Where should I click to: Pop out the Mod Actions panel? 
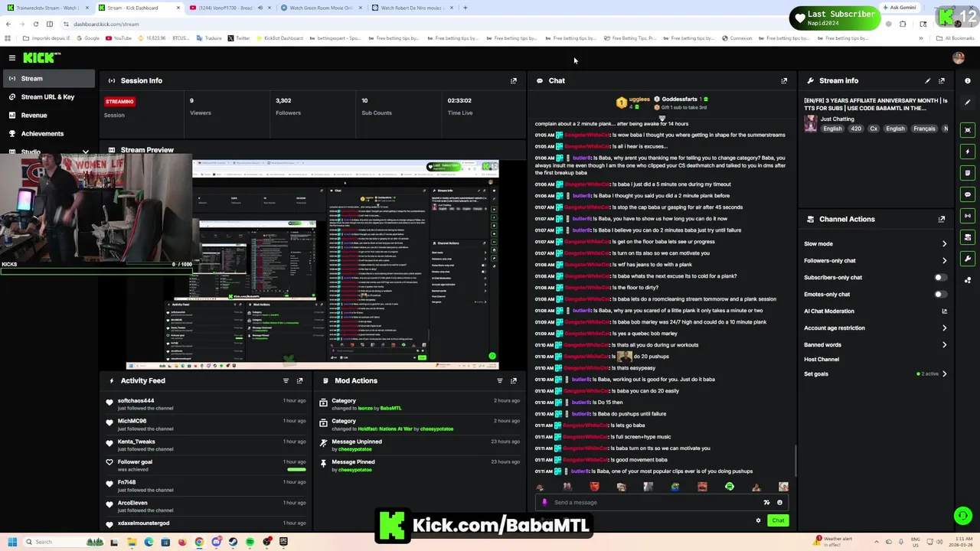(x=514, y=380)
